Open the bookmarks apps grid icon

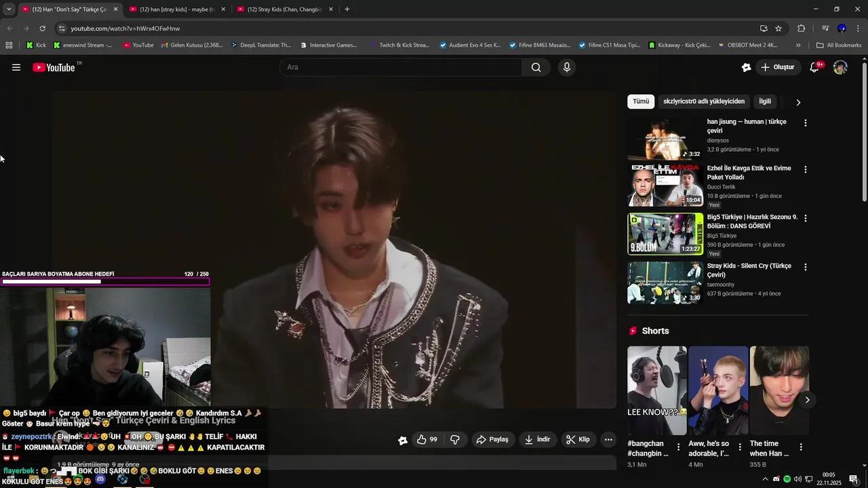(x=9, y=45)
